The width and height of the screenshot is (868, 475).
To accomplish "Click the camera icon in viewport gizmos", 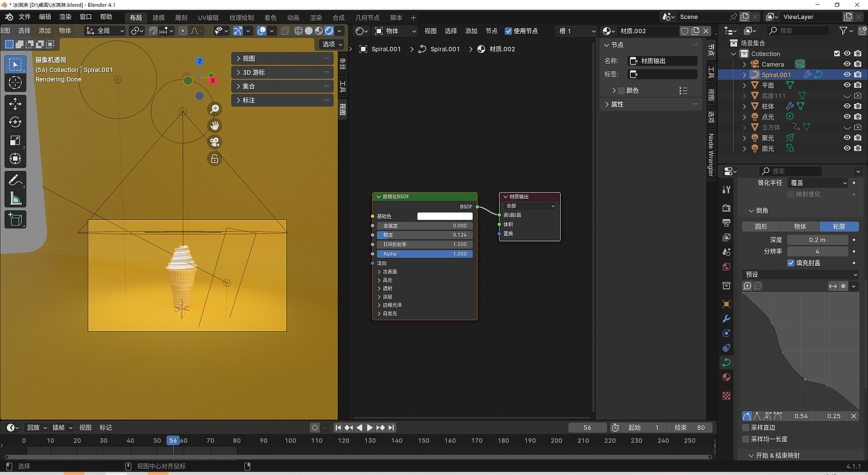I will pyautogui.click(x=214, y=141).
